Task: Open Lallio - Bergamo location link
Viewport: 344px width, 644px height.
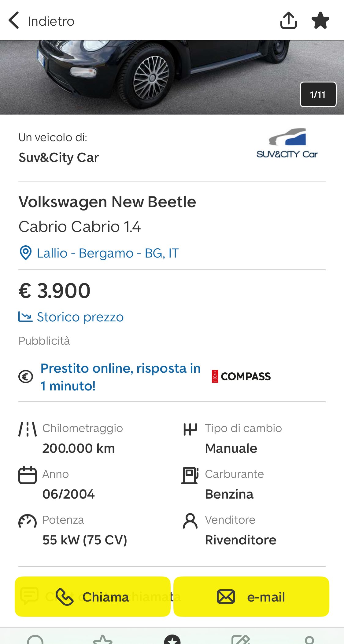Action: 108,253
